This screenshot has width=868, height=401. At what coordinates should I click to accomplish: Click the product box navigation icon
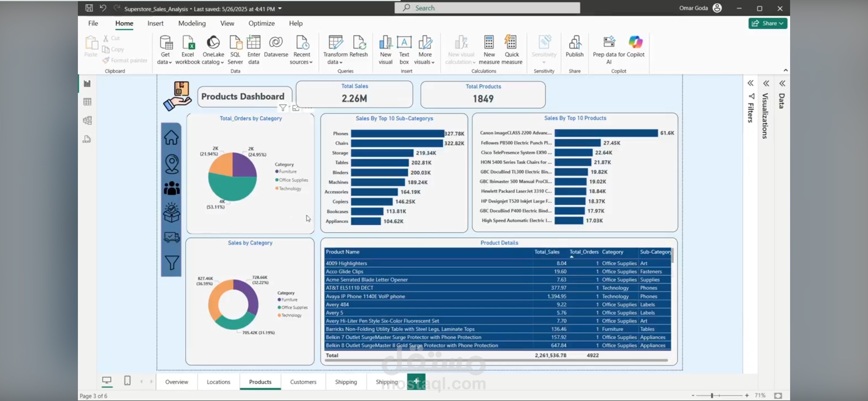(172, 212)
